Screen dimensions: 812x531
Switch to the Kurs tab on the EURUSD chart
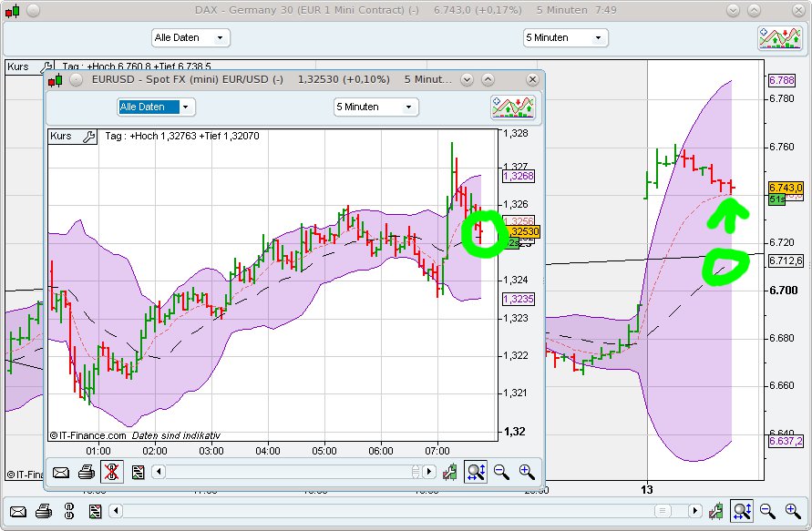[x=62, y=137]
